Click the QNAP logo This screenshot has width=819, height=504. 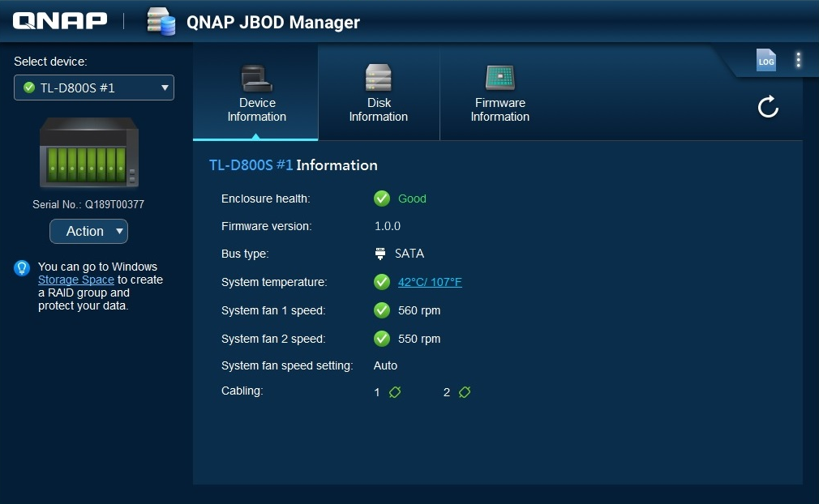click(x=60, y=21)
